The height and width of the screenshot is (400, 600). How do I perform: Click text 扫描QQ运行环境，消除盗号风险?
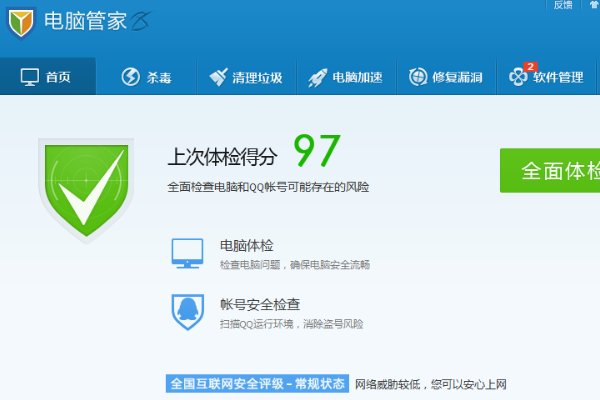click(292, 324)
